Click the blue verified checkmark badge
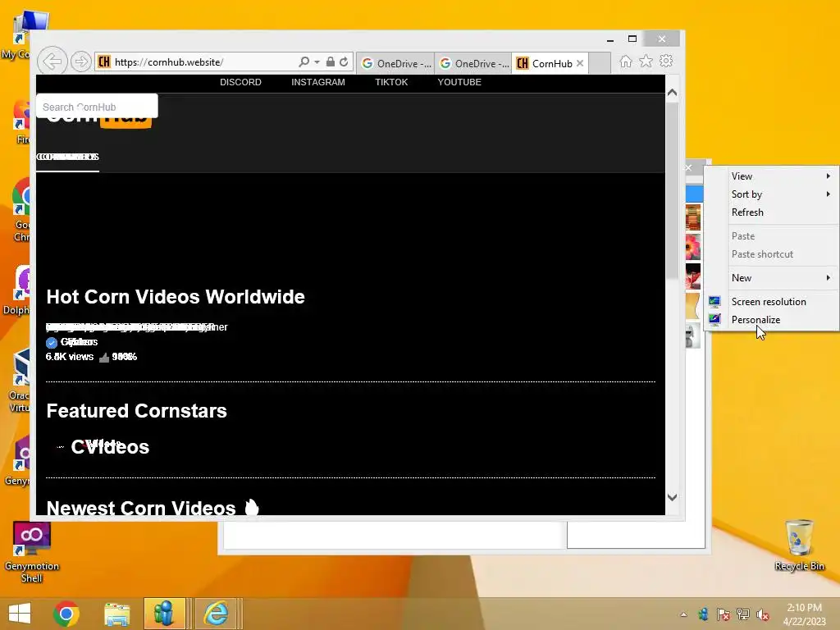This screenshot has height=630, width=840. click(52, 342)
